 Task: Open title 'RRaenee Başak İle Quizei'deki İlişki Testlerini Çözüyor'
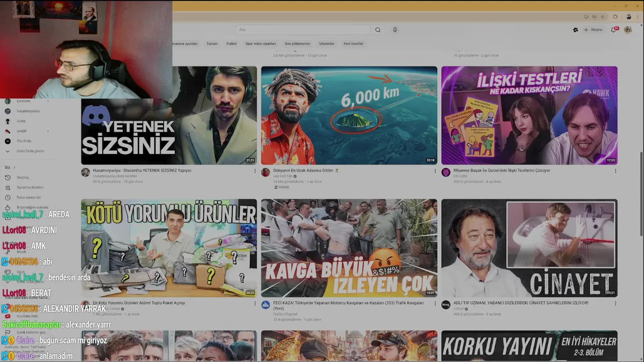click(502, 170)
